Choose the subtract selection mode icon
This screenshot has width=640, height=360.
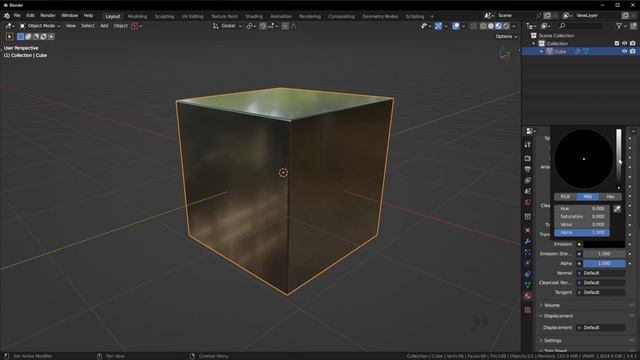click(x=36, y=37)
